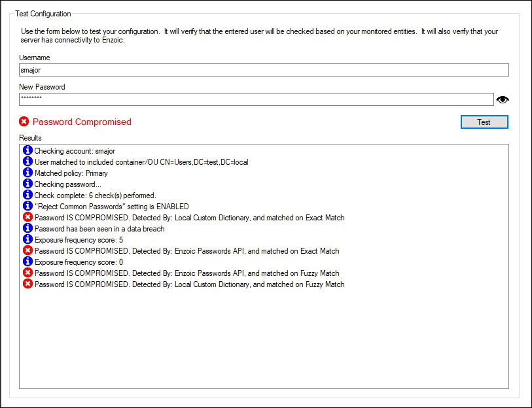Image resolution: width=532 pixels, height=408 pixels.
Task: Click empty area of the Results list box
Action: (262, 340)
